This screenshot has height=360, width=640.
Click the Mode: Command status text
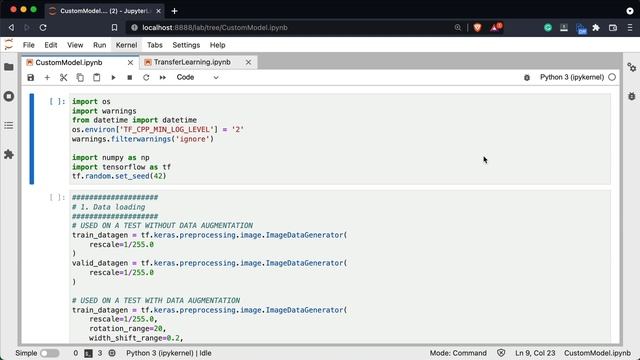point(458,353)
